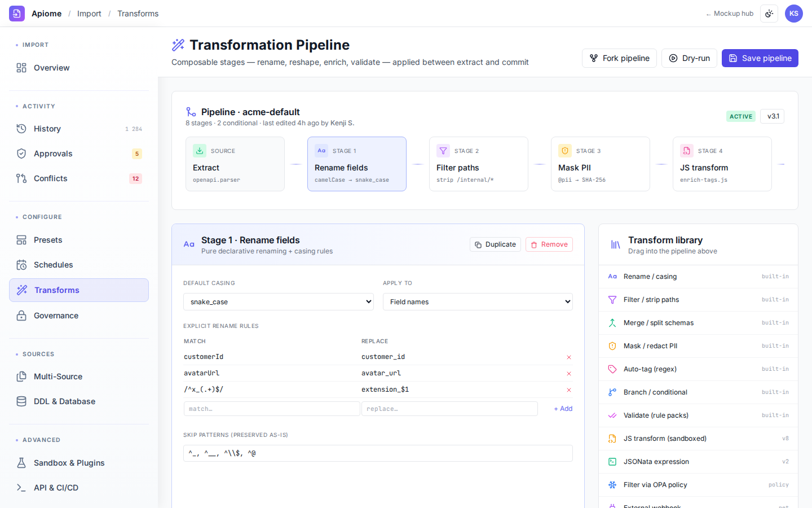Click + Add to add rename rule
812x508 pixels.
pyautogui.click(x=563, y=409)
